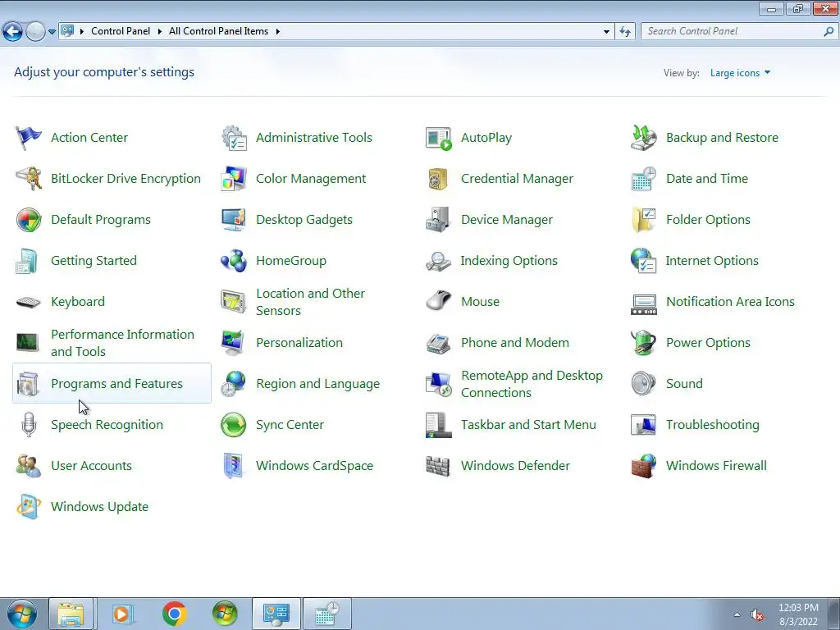Open Windows Explorer from the taskbar
This screenshot has width=840, height=630.
click(x=71, y=614)
